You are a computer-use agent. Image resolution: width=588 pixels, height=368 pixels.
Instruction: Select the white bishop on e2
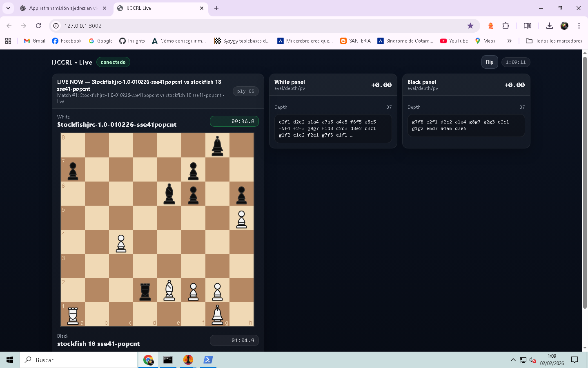[169, 291]
